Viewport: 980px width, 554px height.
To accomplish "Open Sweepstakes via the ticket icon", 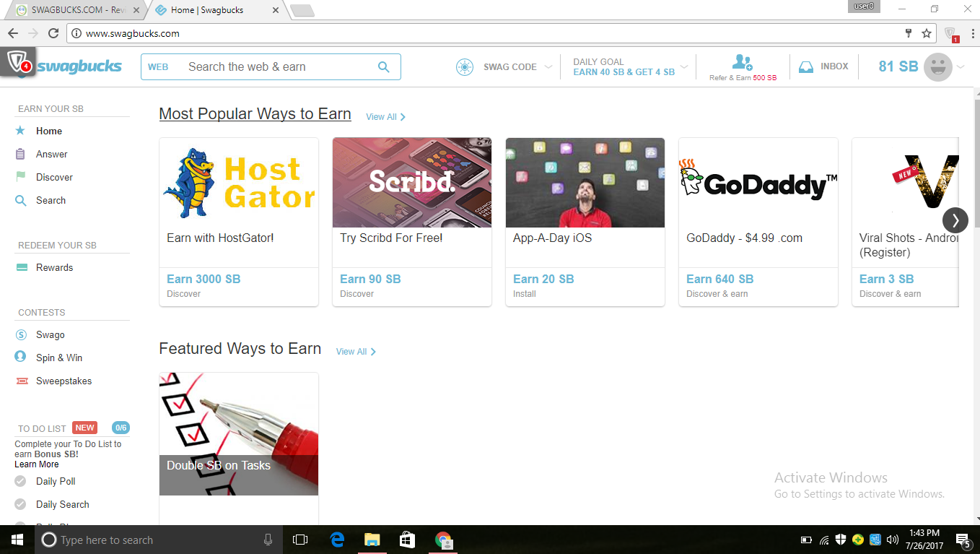I will tap(22, 381).
